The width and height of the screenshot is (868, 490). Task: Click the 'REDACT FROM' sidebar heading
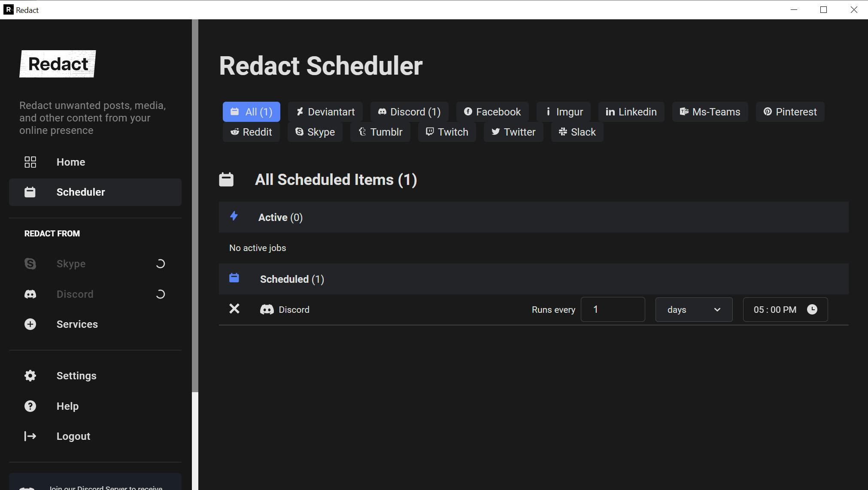(x=52, y=233)
